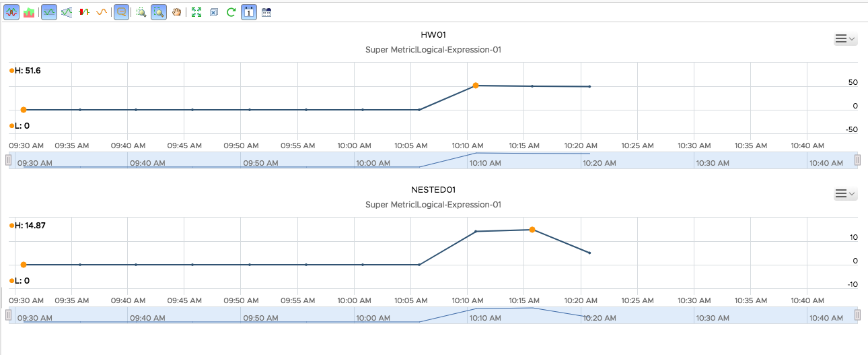This screenshot has width=868, height=355.
Task: Toggle the split charts icon
Action: click(11, 12)
